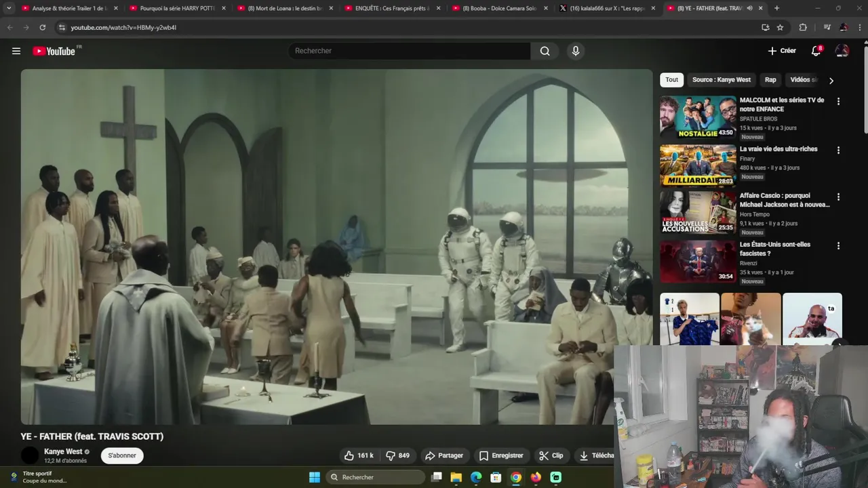Viewport: 868px width, 488px height.
Task: Bookmark the page with the star icon
Action: 780,27
